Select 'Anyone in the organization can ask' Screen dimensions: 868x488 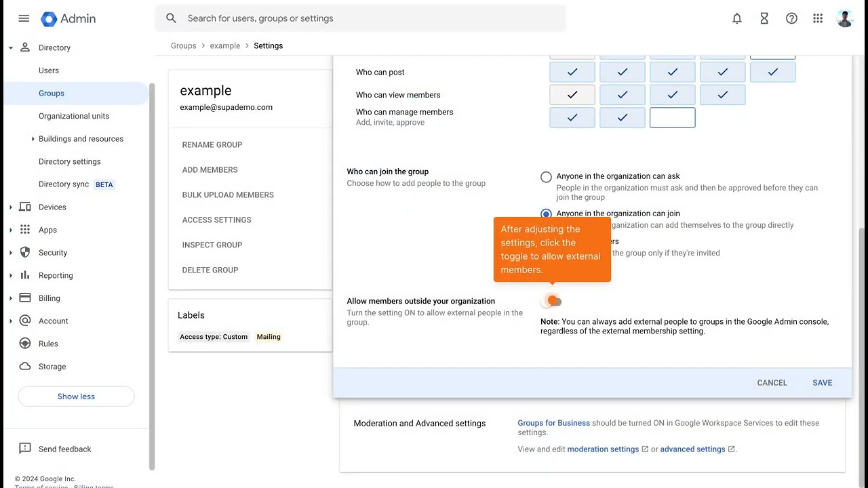click(x=546, y=177)
